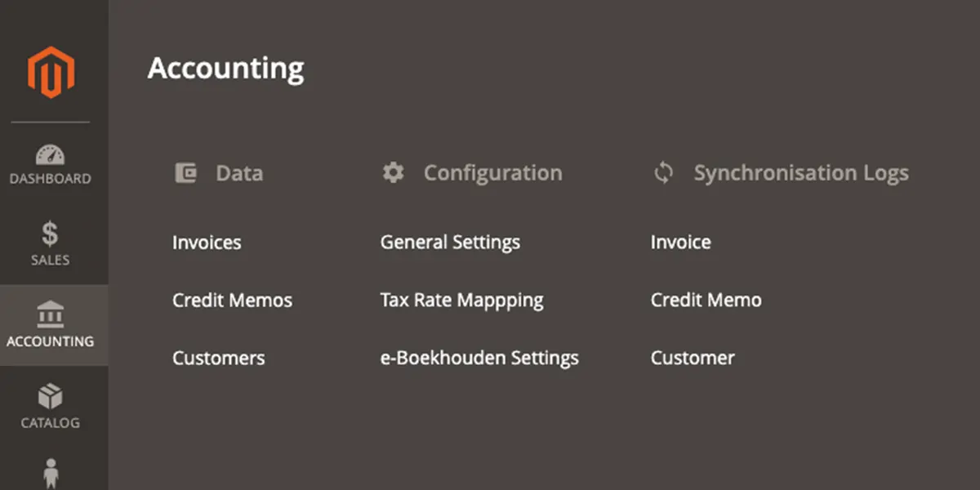The image size is (980, 490).
Task: Open Catalog via the box icon
Action: coord(51,397)
